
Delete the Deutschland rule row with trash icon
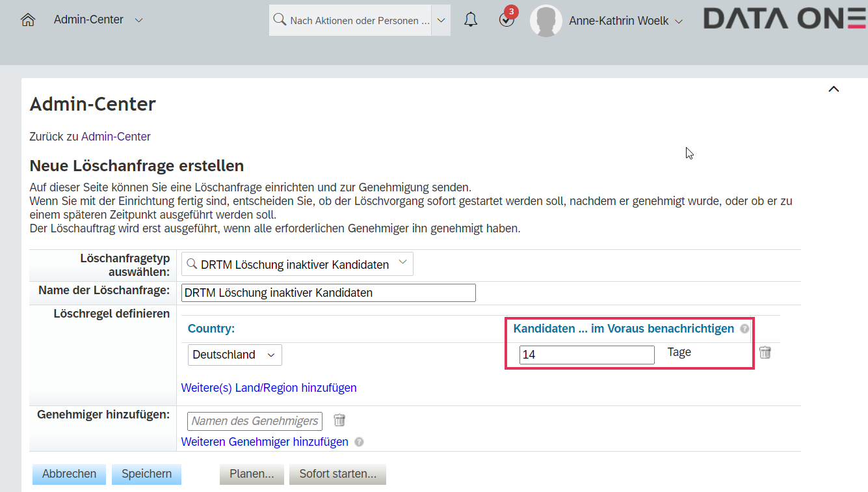765,353
